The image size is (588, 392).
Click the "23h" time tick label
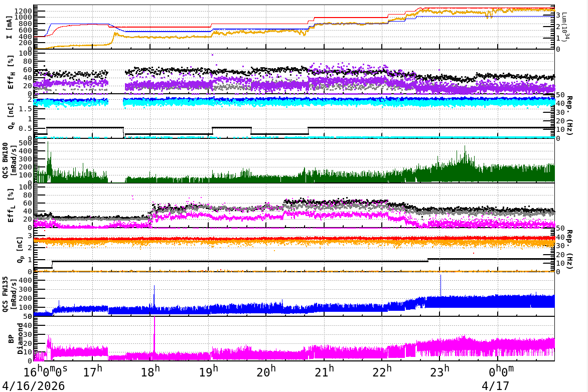pyautogui.click(x=440, y=372)
